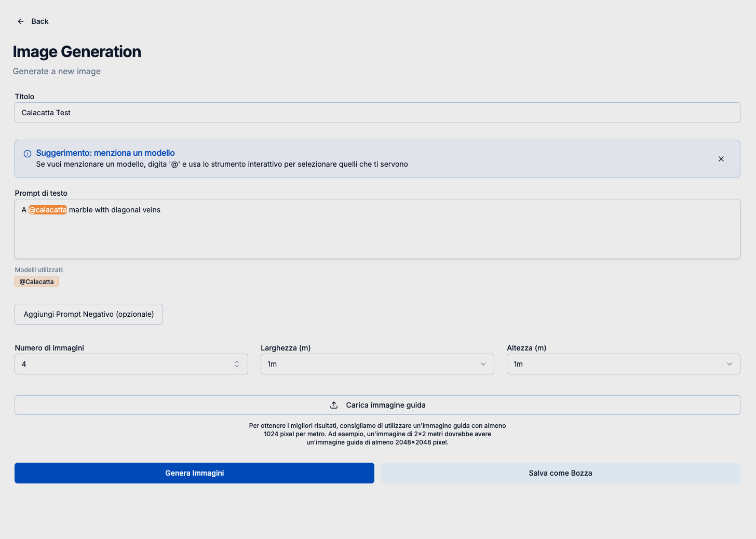Dismiss the model mention suggestion banner
The image size is (756, 539).
(721, 159)
